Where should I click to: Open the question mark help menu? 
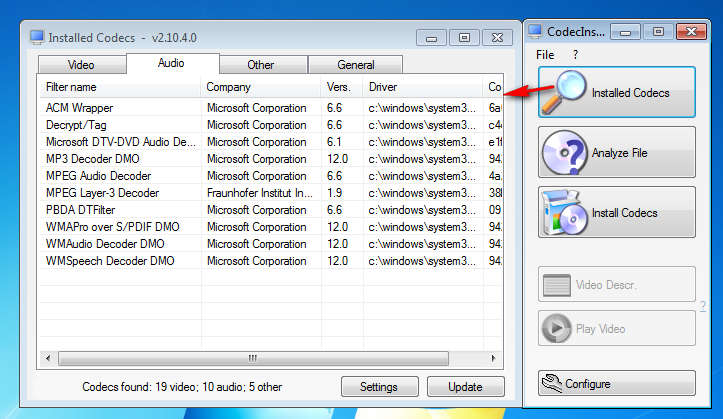pyautogui.click(x=575, y=55)
